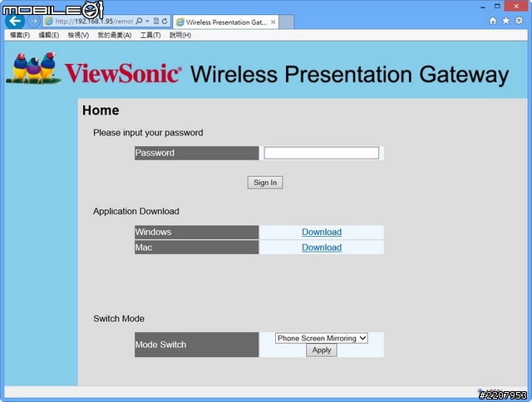Maximize the browser window

click(x=497, y=6)
